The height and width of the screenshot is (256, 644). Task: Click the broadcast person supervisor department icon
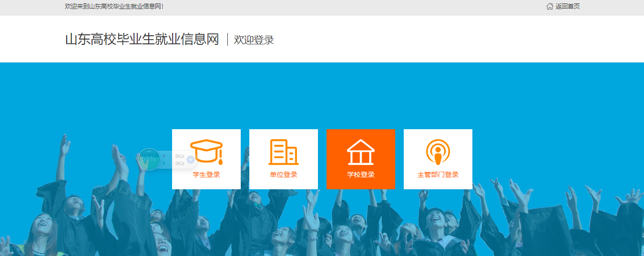438,152
